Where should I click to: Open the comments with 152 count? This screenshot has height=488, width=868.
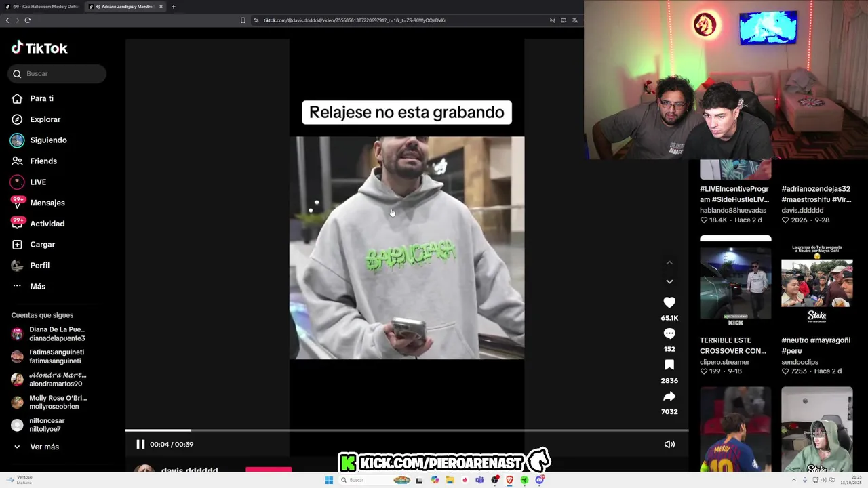(669, 333)
